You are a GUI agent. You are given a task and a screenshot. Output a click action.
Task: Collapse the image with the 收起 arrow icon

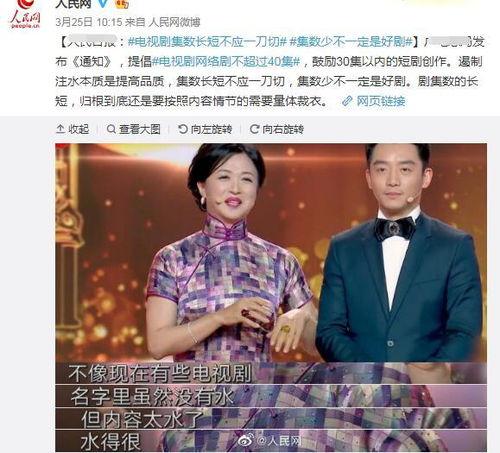[60, 129]
